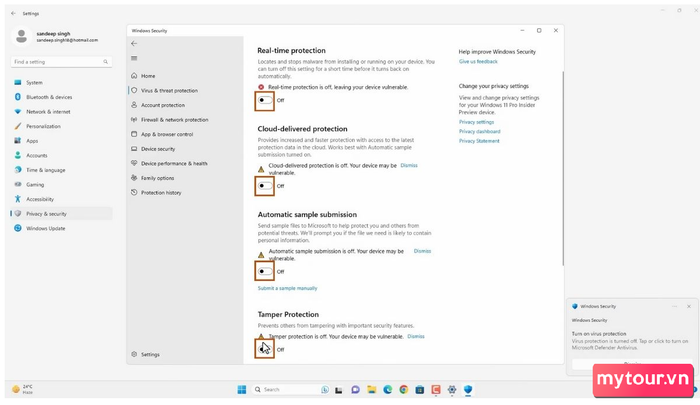Open Privacy settings link
700x405 pixels.
coord(476,122)
